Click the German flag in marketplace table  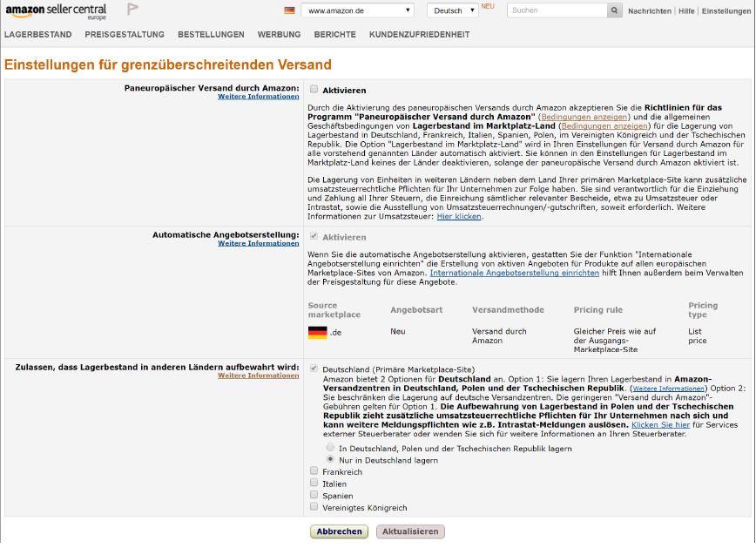(317, 332)
